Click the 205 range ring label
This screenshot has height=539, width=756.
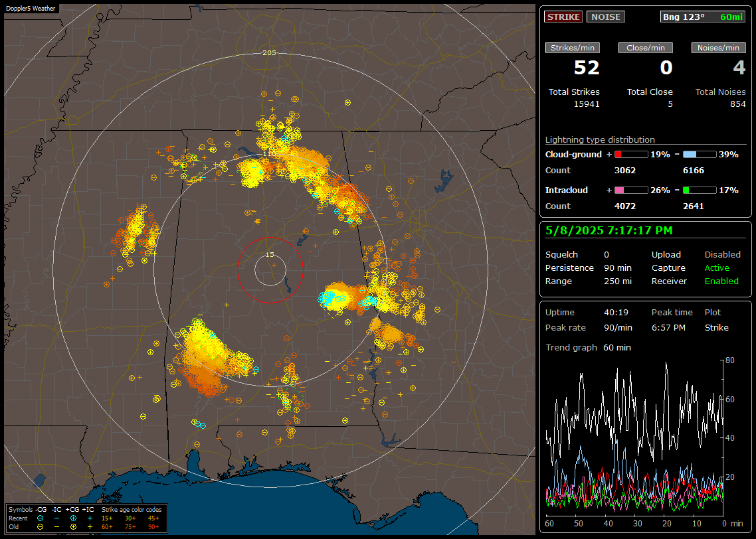point(269,53)
